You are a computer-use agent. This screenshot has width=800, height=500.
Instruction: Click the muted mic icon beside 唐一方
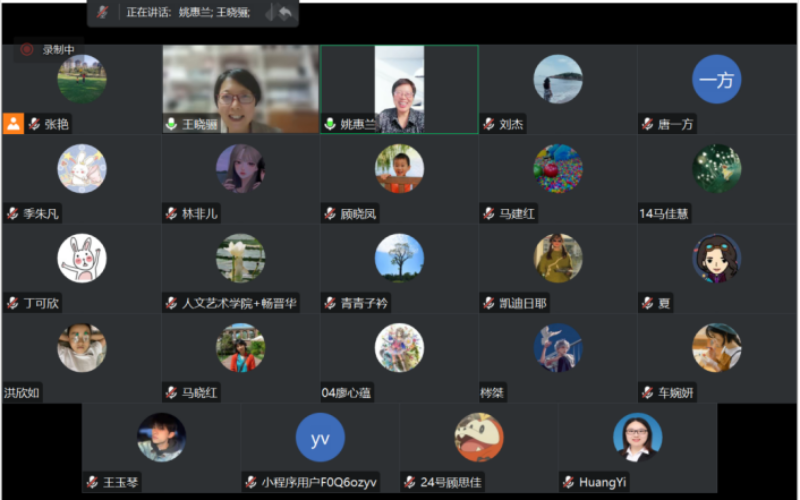tap(648, 125)
